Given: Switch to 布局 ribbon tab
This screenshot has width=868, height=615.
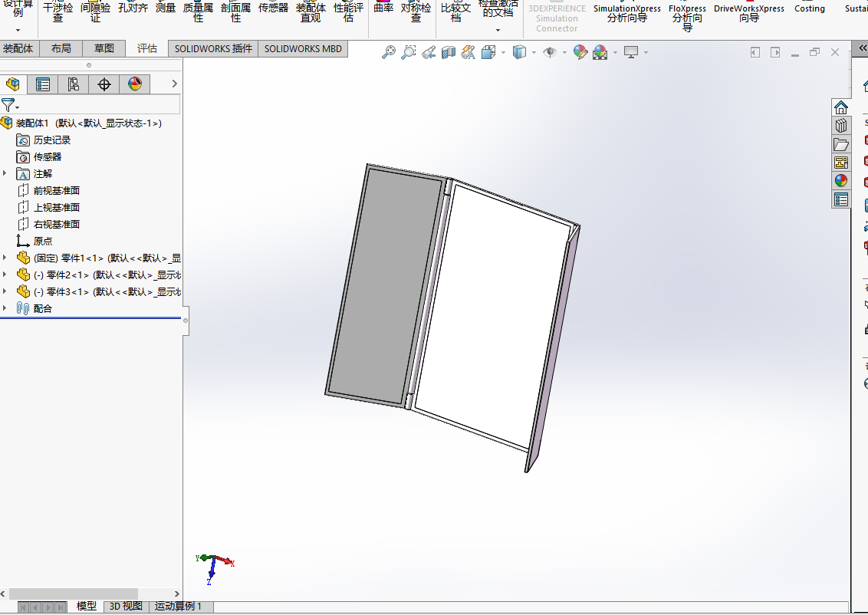Looking at the screenshot, I should (61, 49).
